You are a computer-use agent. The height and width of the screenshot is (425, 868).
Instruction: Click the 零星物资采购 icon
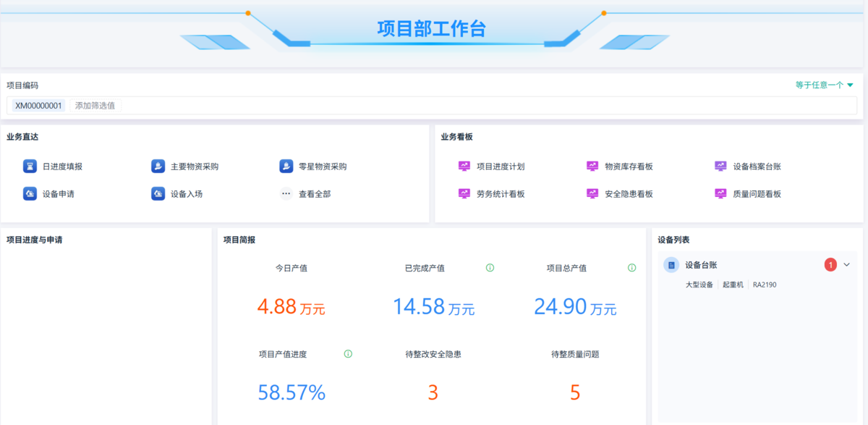click(x=286, y=167)
